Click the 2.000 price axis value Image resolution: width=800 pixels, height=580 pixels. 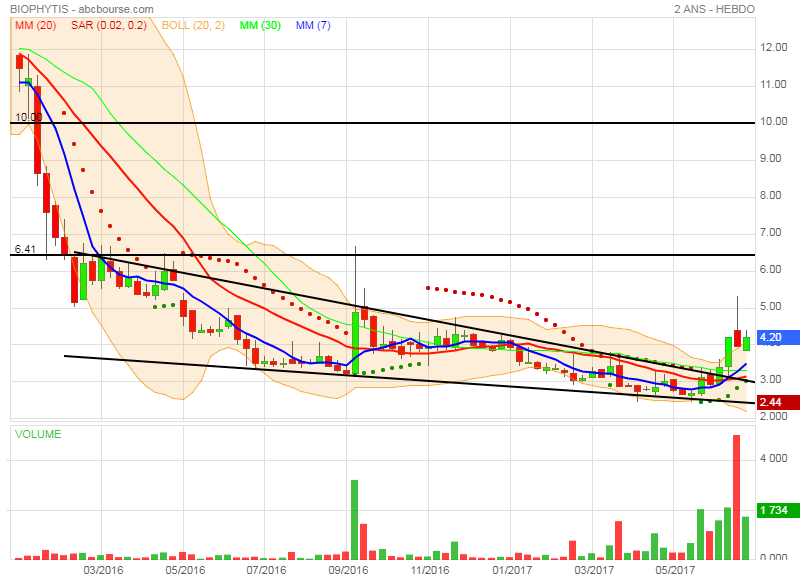point(773,416)
